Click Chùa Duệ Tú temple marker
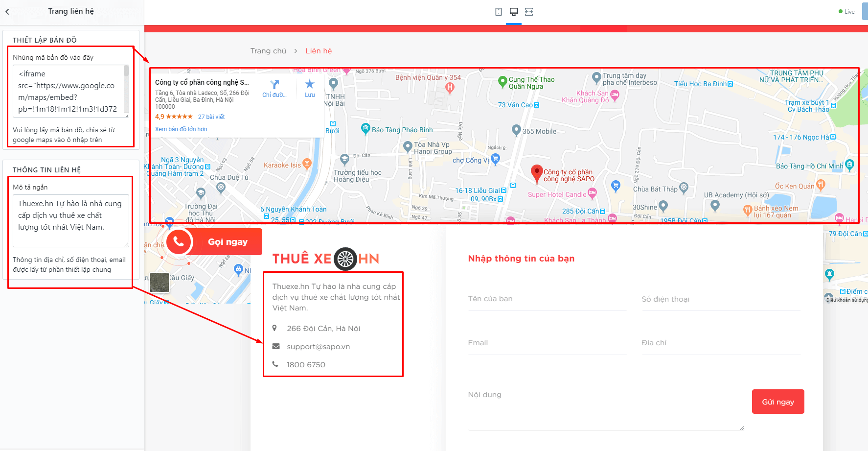The height and width of the screenshot is (451, 868). click(221, 187)
